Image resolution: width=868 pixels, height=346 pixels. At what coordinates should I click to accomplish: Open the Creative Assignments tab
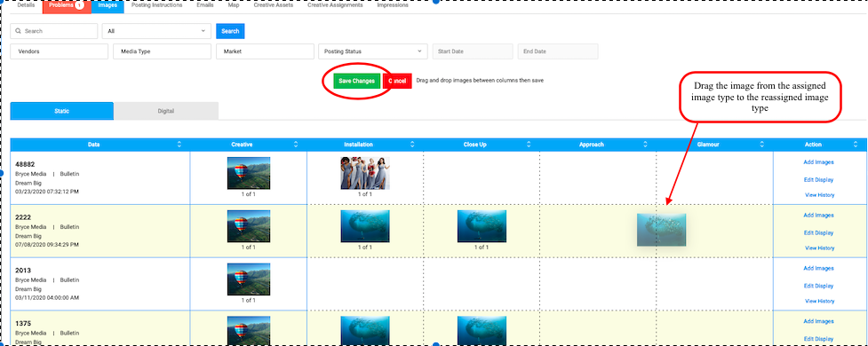tap(335, 5)
